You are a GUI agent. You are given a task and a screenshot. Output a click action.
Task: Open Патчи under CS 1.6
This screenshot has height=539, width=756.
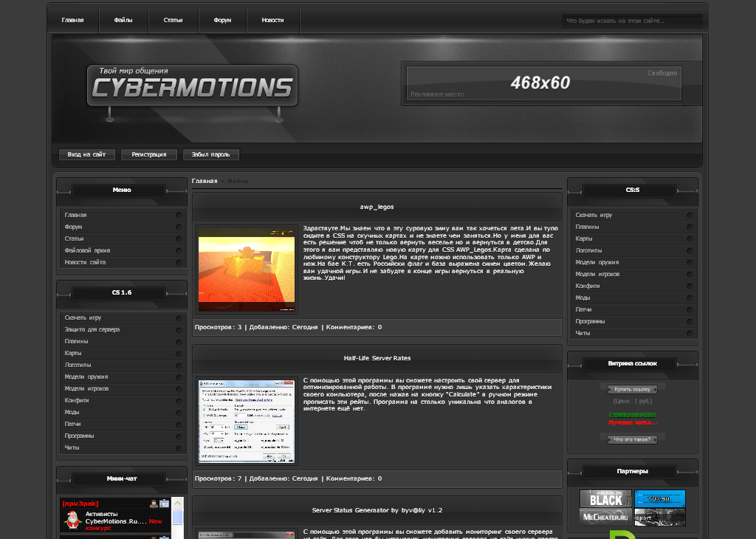click(x=122, y=424)
